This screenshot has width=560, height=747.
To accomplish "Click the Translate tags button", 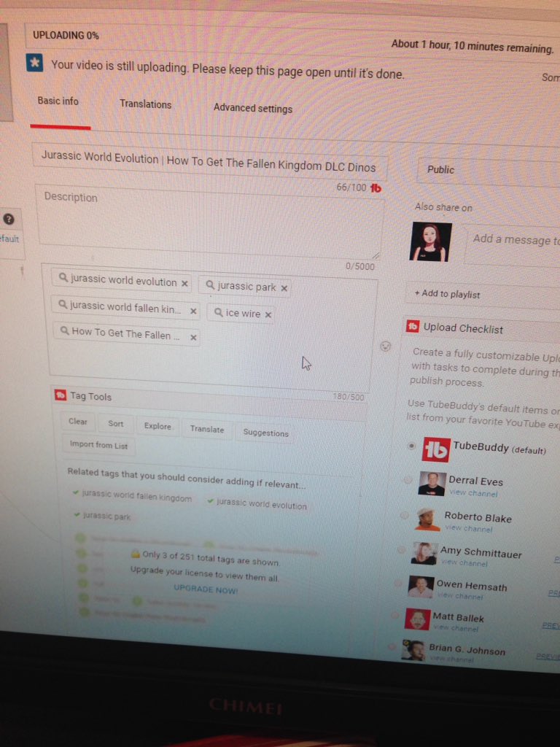I will pos(206,429).
